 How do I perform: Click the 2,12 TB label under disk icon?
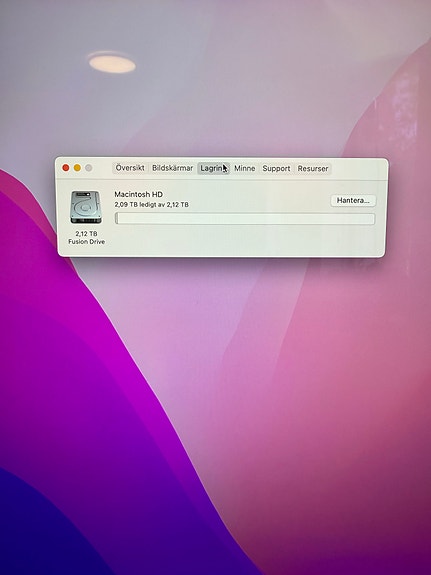point(87,234)
